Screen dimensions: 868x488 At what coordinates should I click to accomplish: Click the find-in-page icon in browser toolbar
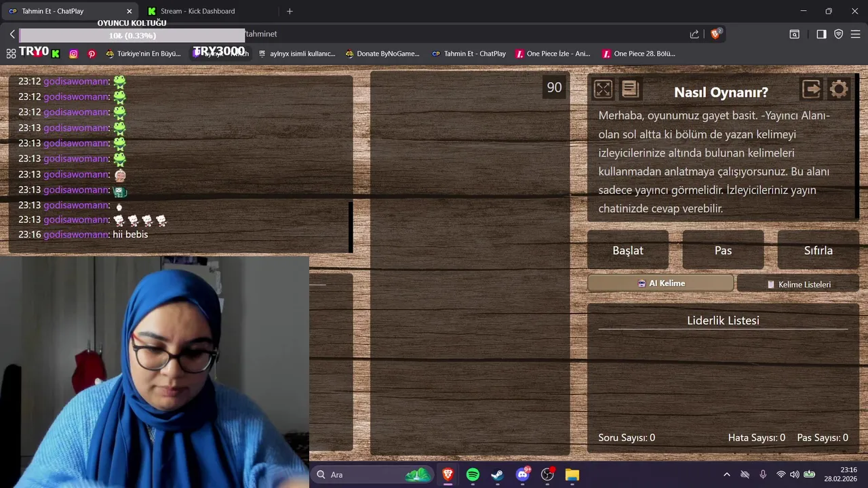click(795, 34)
